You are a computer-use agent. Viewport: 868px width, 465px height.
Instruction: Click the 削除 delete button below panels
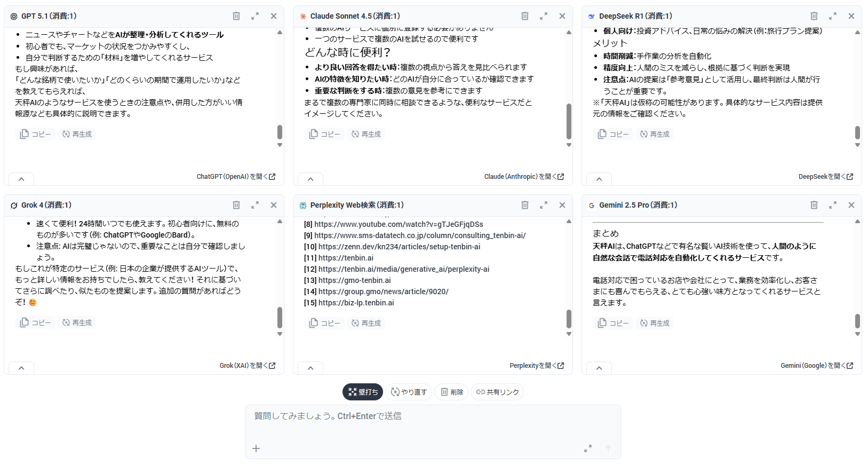(x=452, y=392)
